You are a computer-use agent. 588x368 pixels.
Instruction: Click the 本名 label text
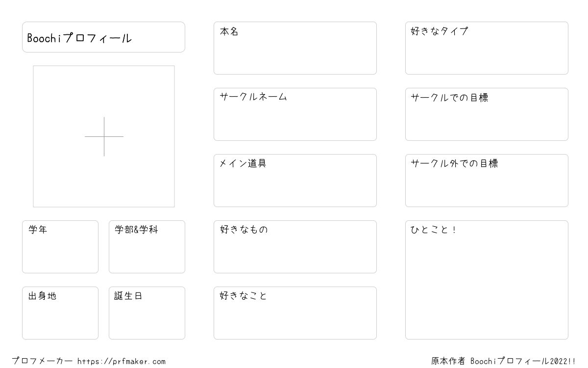[x=229, y=31]
